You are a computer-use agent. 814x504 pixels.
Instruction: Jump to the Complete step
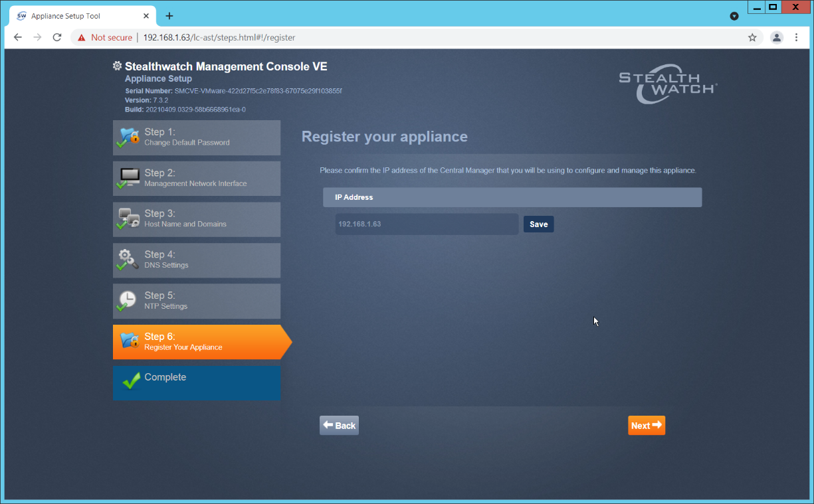click(x=197, y=383)
